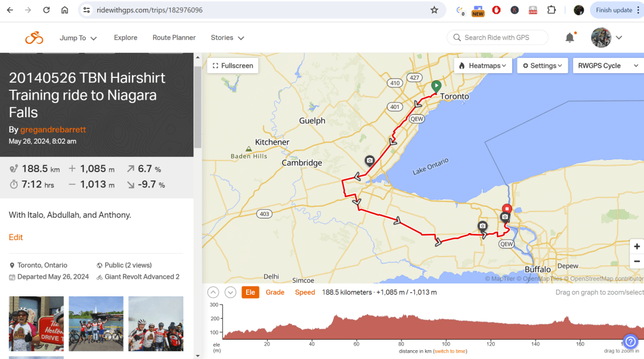Zoom out on the map
The height and width of the screenshot is (359, 644).
pos(636,262)
